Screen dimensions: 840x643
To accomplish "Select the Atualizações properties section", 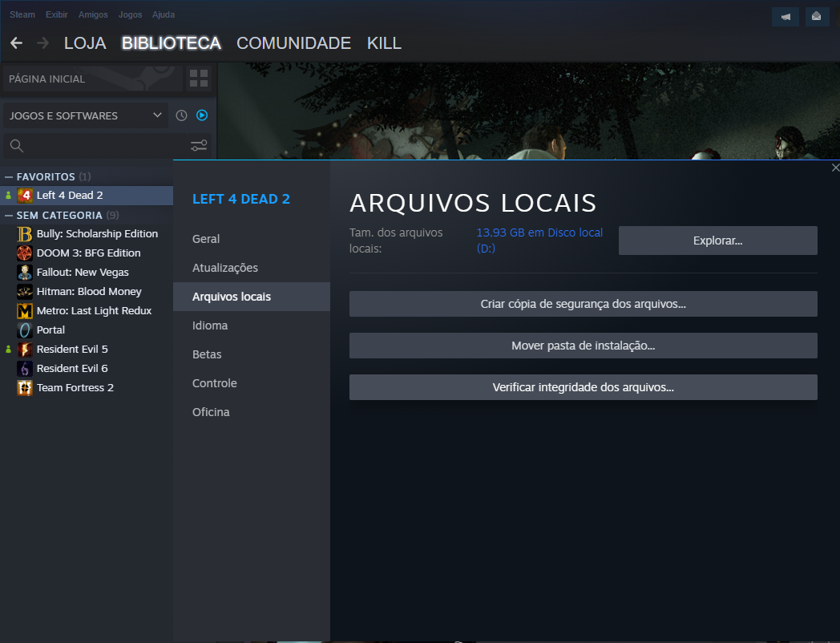I will point(252,268).
